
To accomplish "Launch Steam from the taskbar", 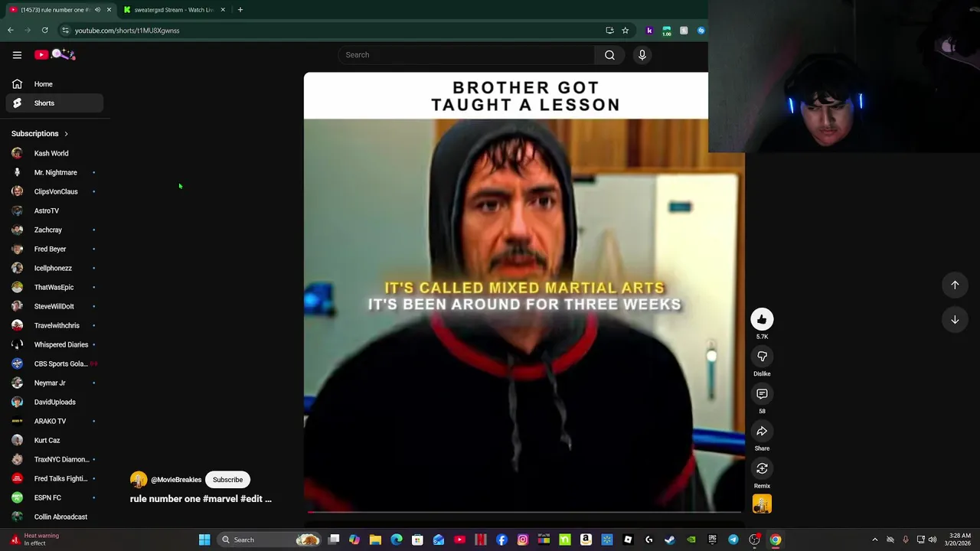I will [670, 540].
